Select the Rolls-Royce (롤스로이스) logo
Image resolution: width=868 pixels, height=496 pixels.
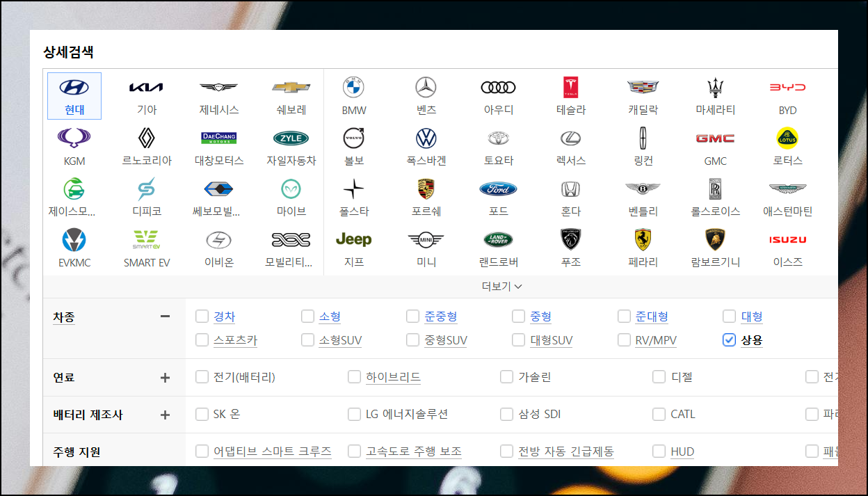pos(716,189)
